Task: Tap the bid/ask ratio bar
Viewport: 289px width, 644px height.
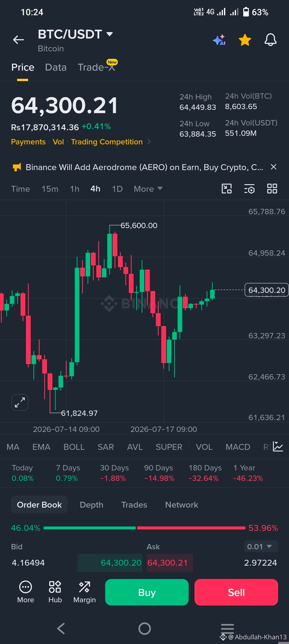Action: tap(144, 528)
